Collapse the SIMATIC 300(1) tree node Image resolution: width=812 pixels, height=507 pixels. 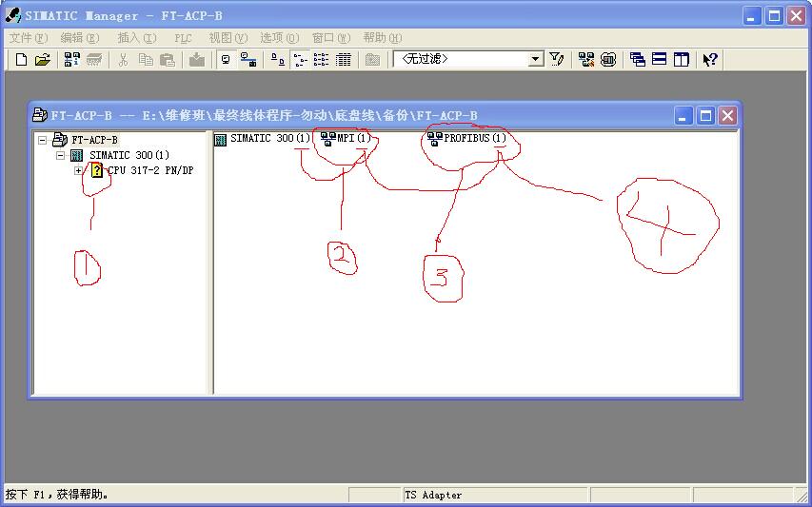tap(61, 155)
